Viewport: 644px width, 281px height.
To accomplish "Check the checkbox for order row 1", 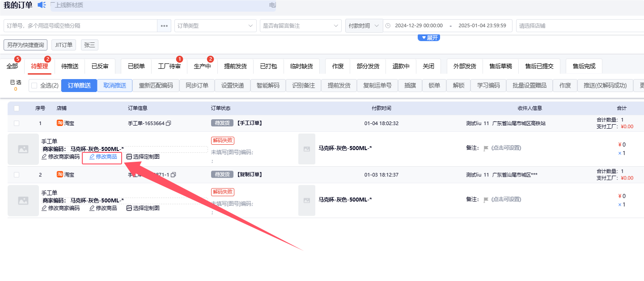I will [17, 123].
